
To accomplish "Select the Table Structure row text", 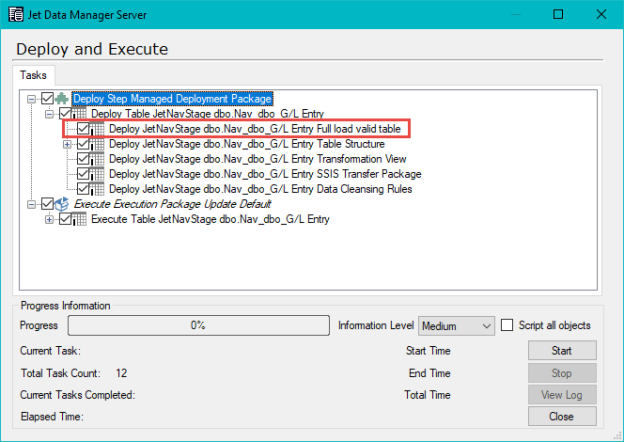I will click(x=247, y=144).
